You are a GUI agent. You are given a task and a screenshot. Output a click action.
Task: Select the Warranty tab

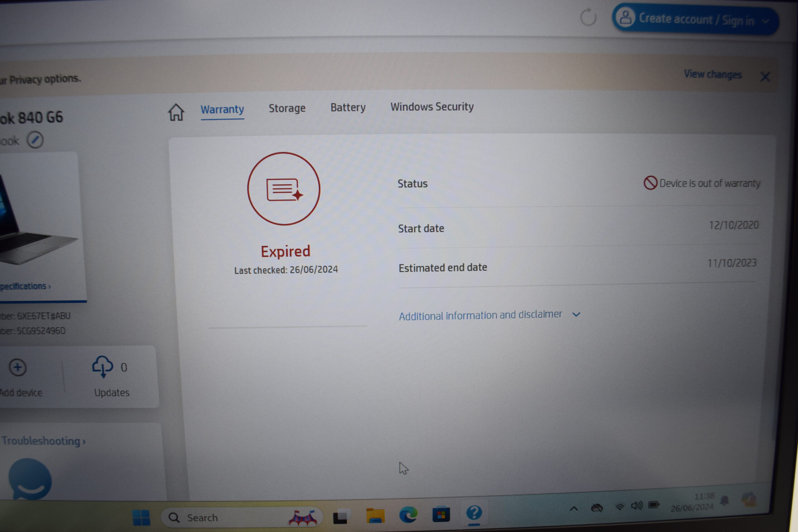pyautogui.click(x=222, y=110)
